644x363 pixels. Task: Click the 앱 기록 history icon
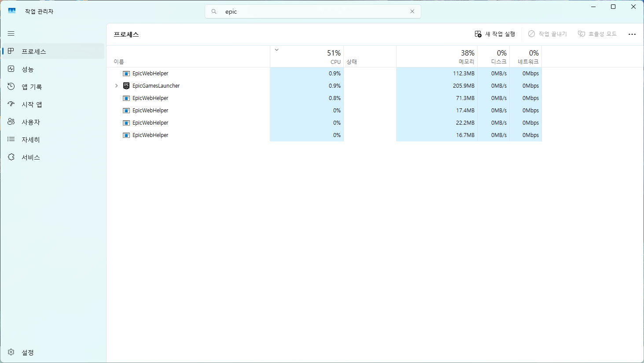click(11, 86)
